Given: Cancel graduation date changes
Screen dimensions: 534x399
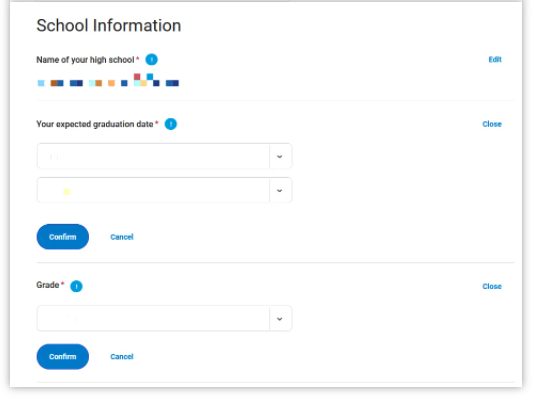Looking at the screenshot, I should point(122,237).
